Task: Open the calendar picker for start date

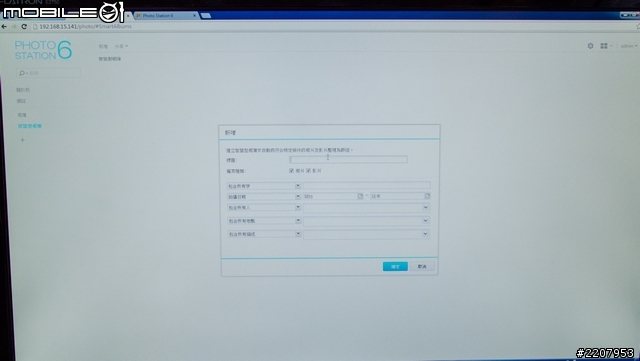Action: [360, 196]
